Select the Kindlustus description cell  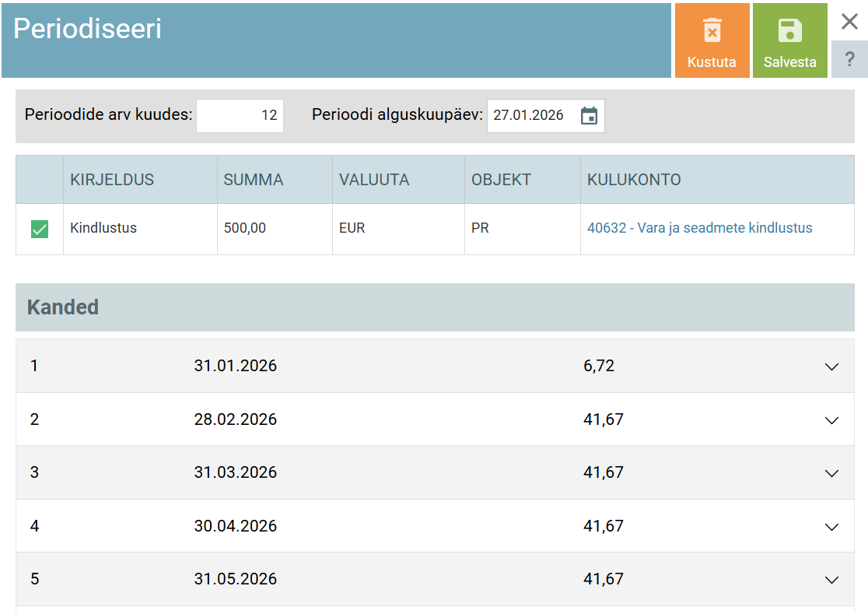tap(140, 229)
